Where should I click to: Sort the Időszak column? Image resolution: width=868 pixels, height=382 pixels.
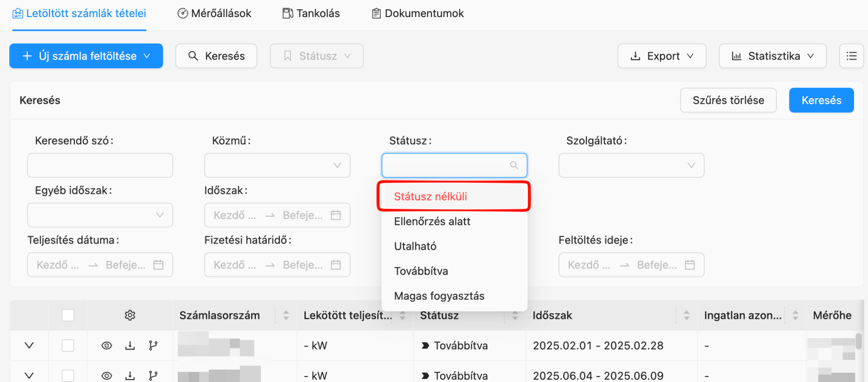pos(687,315)
